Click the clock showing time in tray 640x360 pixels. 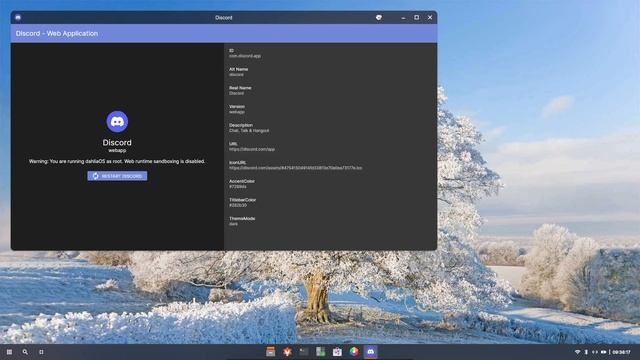tap(621, 352)
